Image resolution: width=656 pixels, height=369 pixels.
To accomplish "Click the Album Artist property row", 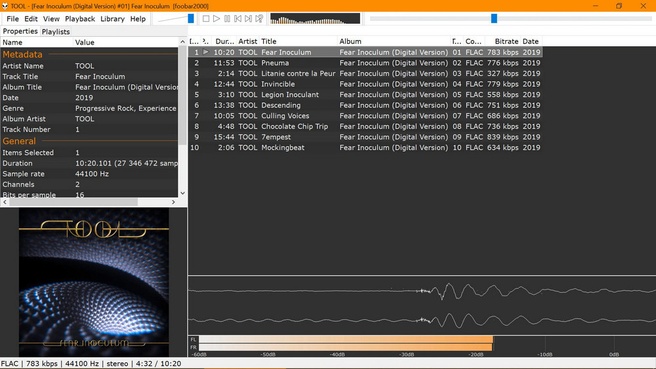I will pos(89,119).
